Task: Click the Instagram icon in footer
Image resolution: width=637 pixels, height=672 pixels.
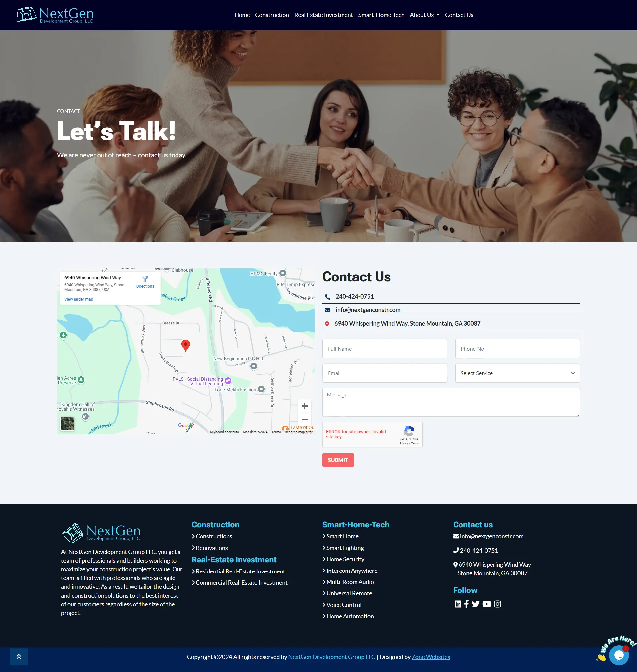Action: 498,604
